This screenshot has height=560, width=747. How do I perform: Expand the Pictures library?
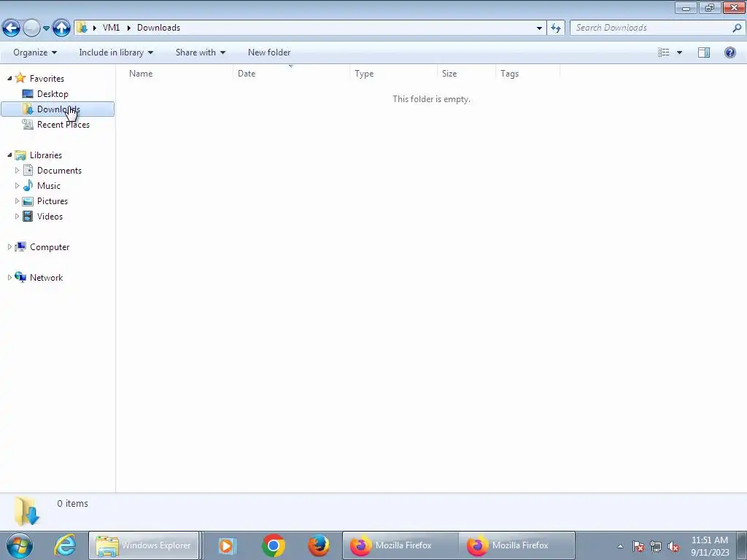click(18, 201)
